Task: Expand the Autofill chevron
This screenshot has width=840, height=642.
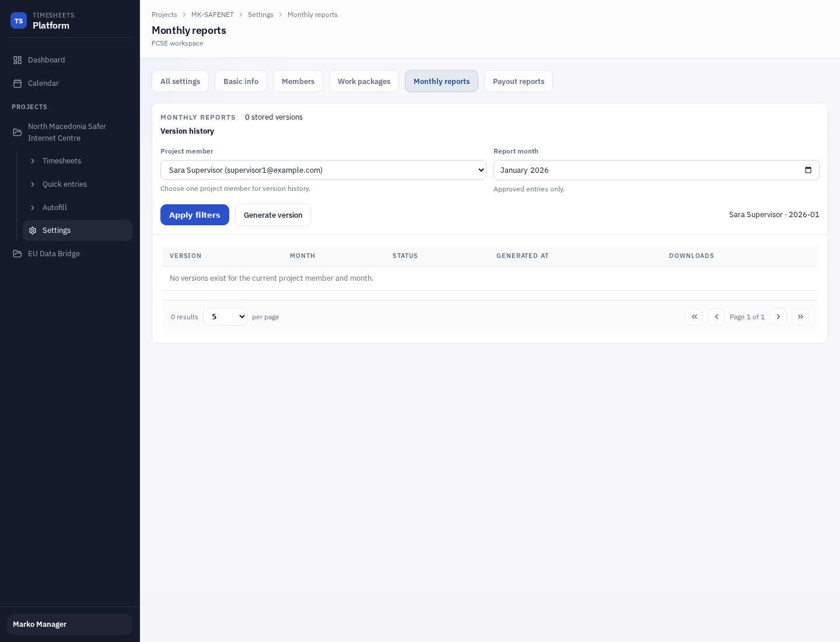Action: point(33,208)
